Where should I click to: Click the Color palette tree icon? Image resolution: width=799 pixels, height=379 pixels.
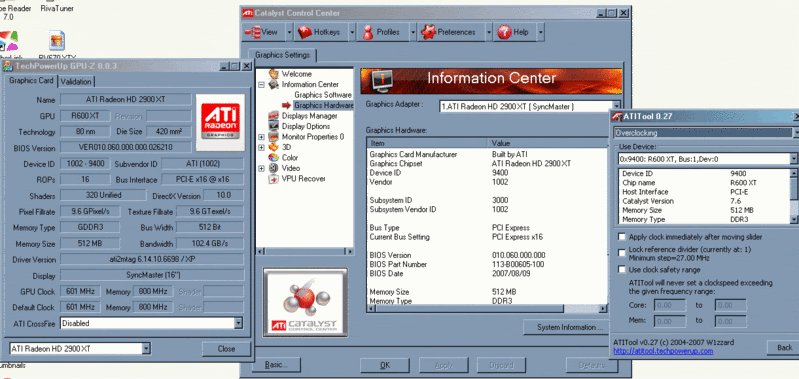pyautogui.click(x=274, y=157)
